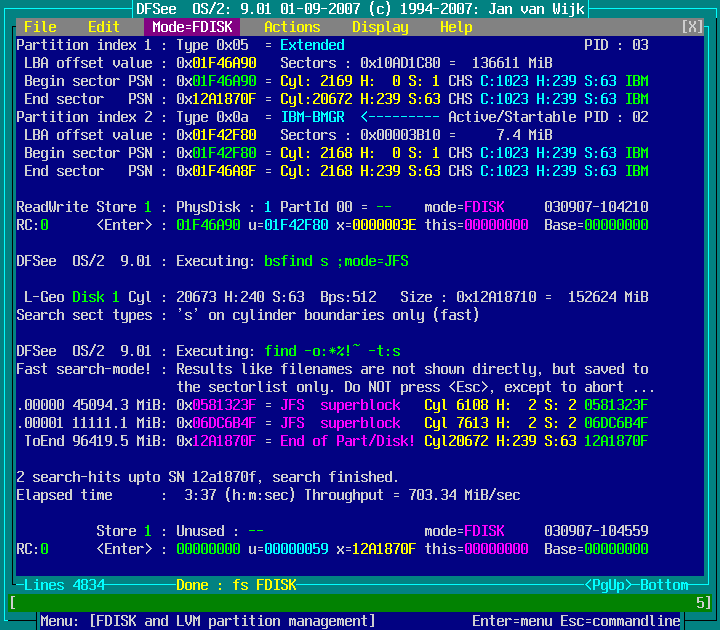Click the Bottom position indicator

[x=664, y=585]
